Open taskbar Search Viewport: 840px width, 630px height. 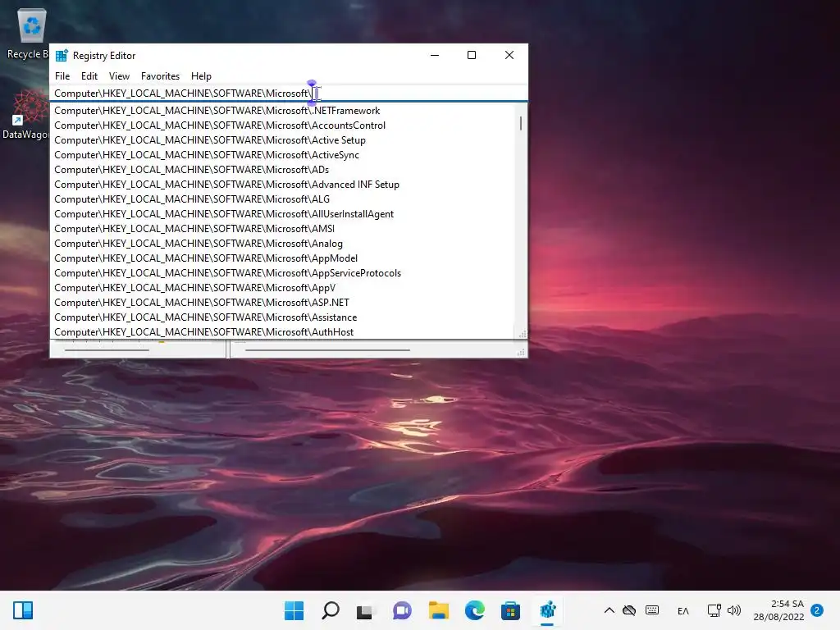[x=331, y=610]
